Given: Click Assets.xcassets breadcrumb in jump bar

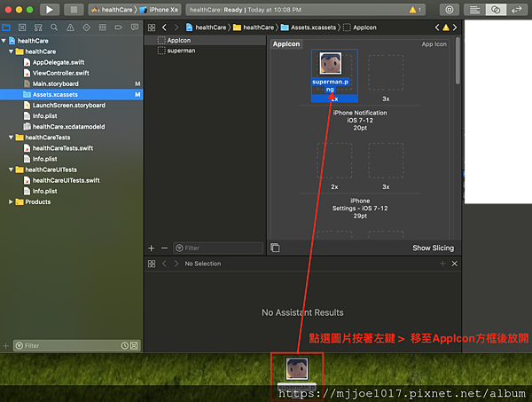Looking at the screenshot, I should pyautogui.click(x=309, y=28).
